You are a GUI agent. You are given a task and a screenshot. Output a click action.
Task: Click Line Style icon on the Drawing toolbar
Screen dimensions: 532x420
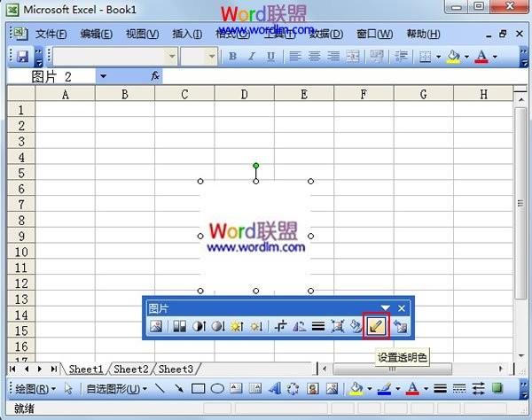(440, 388)
